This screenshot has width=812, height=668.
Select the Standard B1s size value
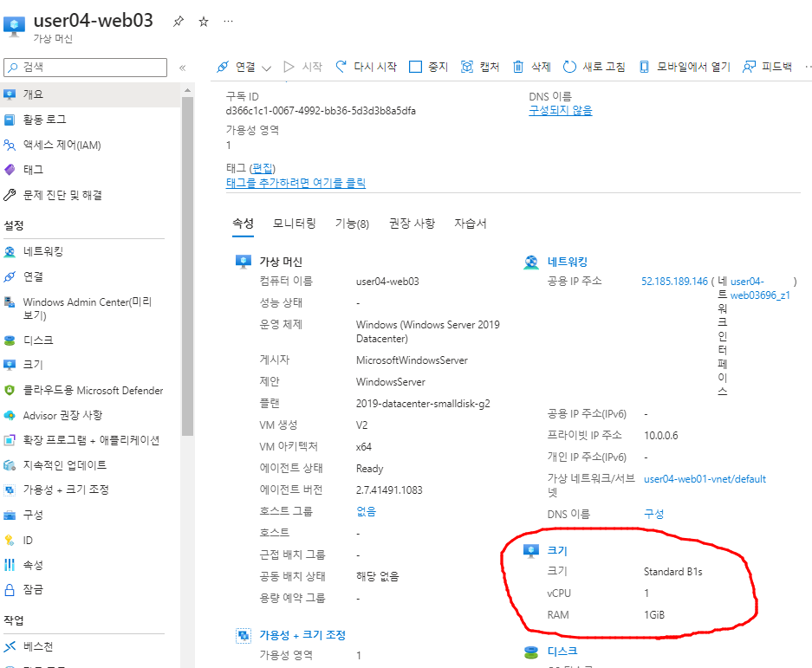pyautogui.click(x=672, y=572)
